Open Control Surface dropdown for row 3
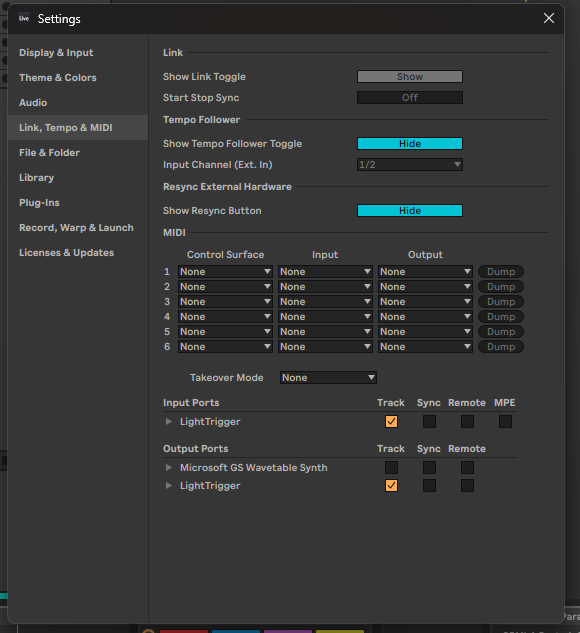The width and height of the screenshot is (580, 633). (225, 302)
